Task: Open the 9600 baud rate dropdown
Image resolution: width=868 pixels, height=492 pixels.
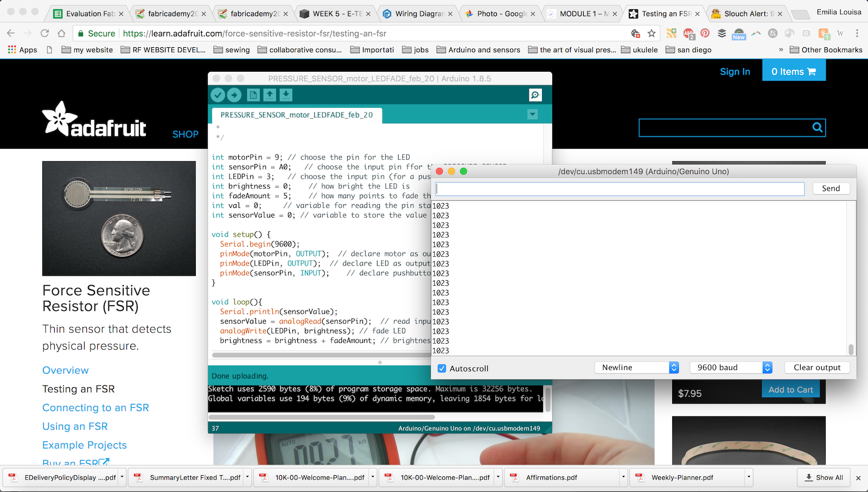Action: tap(731, 368)
